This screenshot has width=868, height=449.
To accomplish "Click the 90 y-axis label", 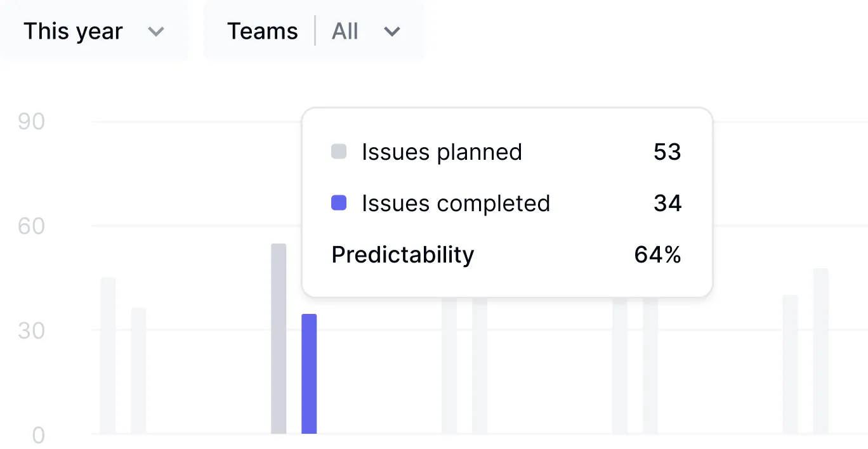I will click(x=31, y=122).
